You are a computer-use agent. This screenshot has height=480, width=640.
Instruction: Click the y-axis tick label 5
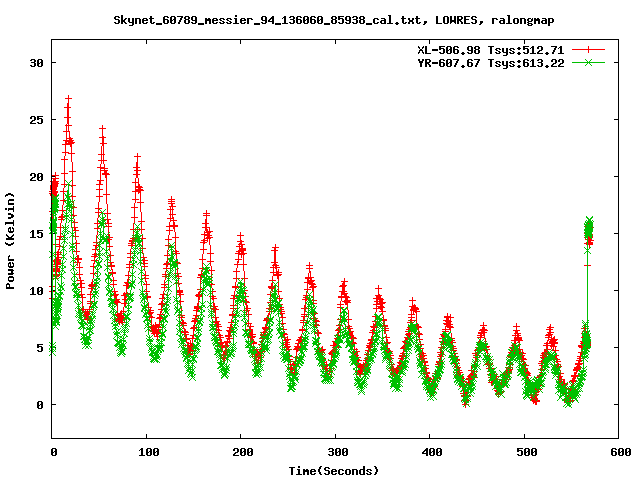(40, 348)
